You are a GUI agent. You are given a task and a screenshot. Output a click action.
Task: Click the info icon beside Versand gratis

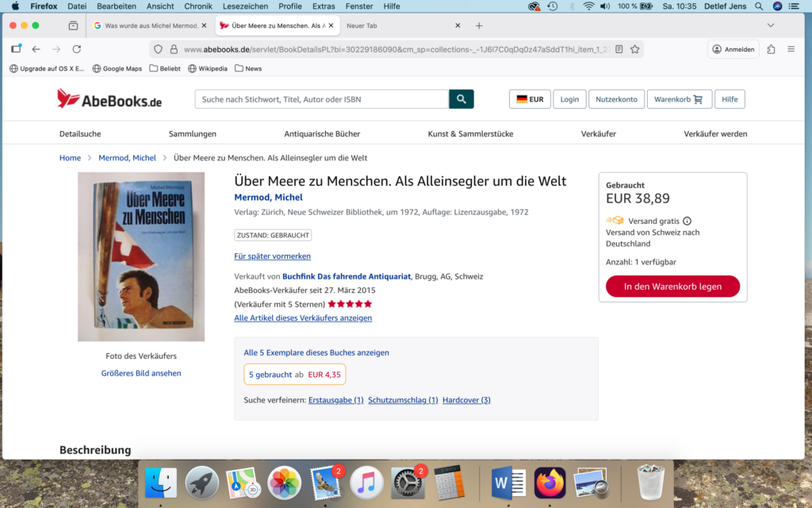coord(688,221)
